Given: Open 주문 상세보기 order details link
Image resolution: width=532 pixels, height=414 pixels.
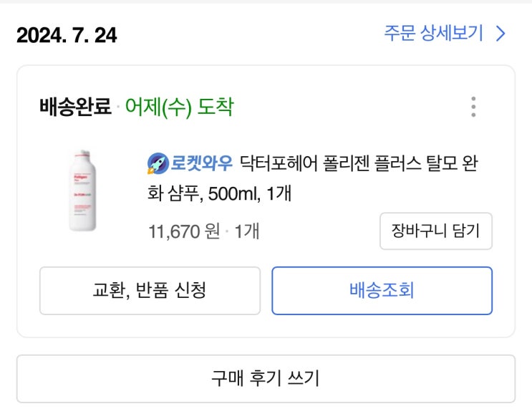Looking at the screenshot, I should (x=433, y=34).
